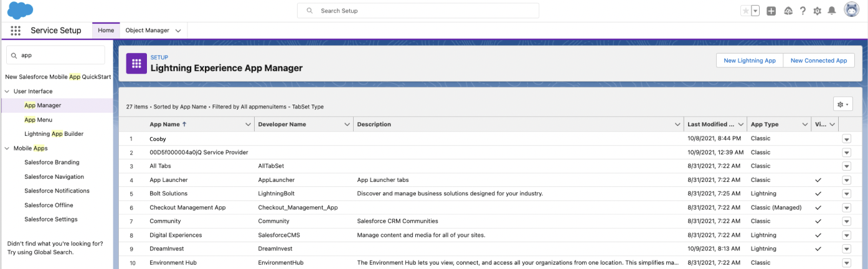This screenshot has width=868, height=269.
Task: Open the Last Modified column chevron menu
Action: [x=741, y=125]
